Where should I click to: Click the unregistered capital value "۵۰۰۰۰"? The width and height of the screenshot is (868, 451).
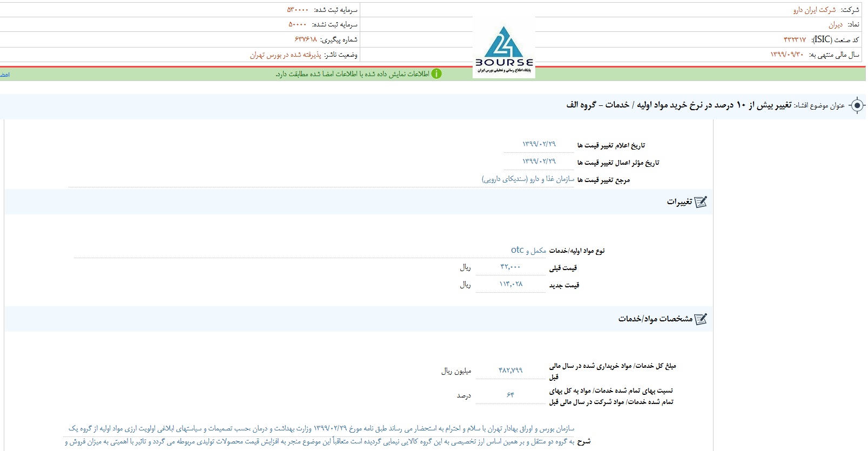pyautogui.click(x=298, y=24)
